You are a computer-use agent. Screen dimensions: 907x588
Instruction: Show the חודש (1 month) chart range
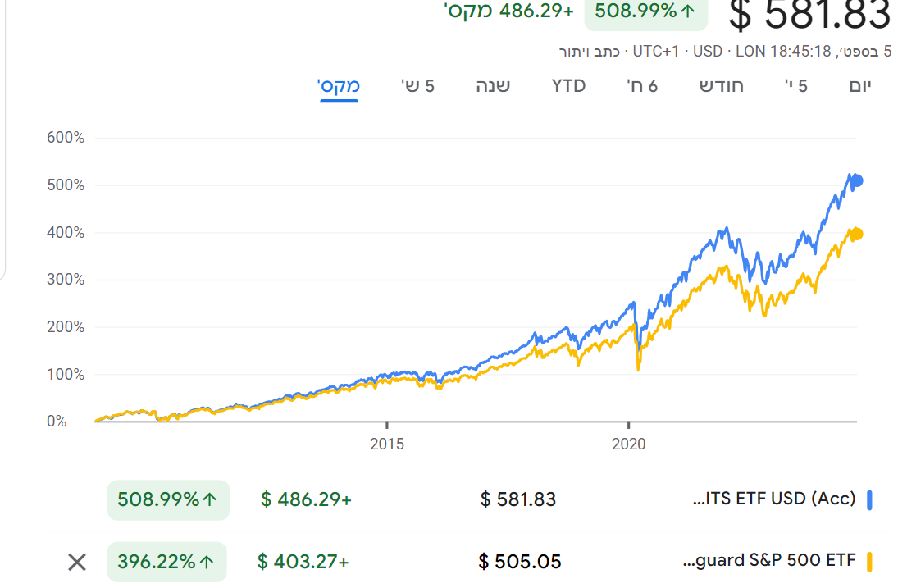[x=722, y=85]
